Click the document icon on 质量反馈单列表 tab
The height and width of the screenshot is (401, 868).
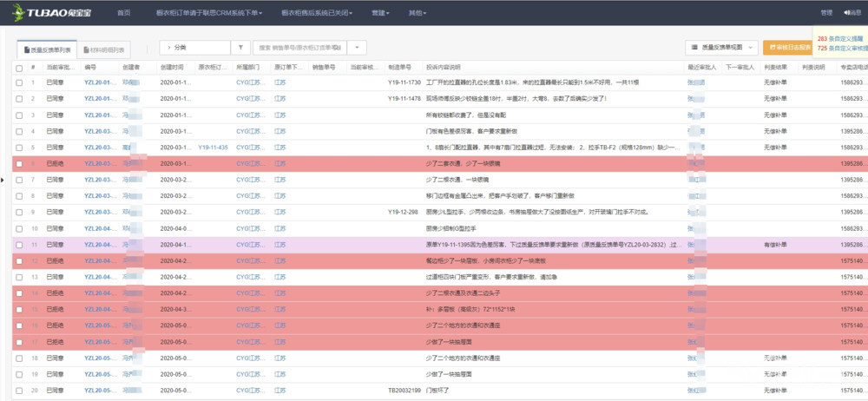27,50
